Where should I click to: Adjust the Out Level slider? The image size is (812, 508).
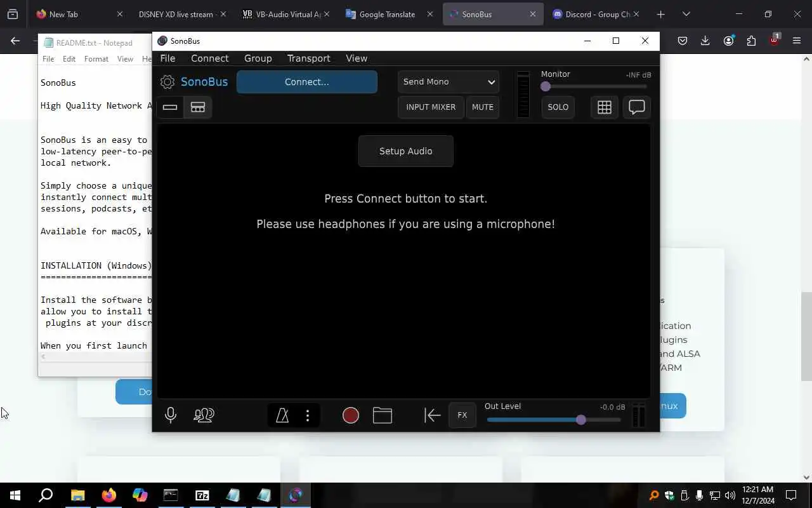[554, 420]
